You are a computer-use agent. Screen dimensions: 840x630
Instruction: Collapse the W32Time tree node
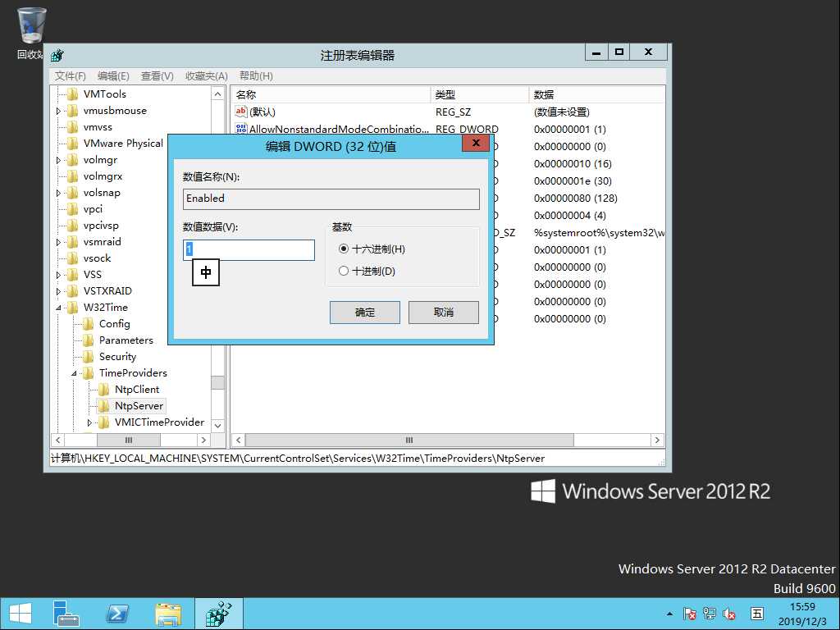tap(58, 308)
